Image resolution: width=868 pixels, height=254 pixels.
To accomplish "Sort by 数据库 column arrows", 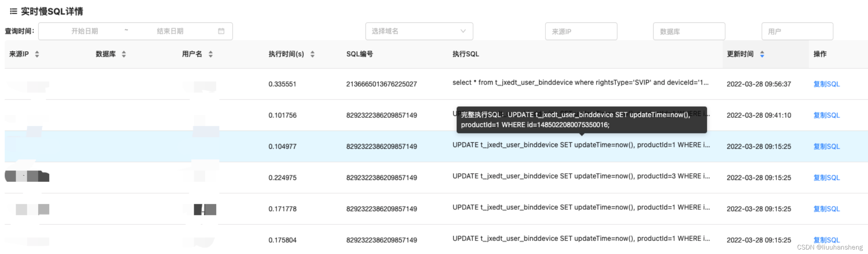I will click(x=124, y=54).
